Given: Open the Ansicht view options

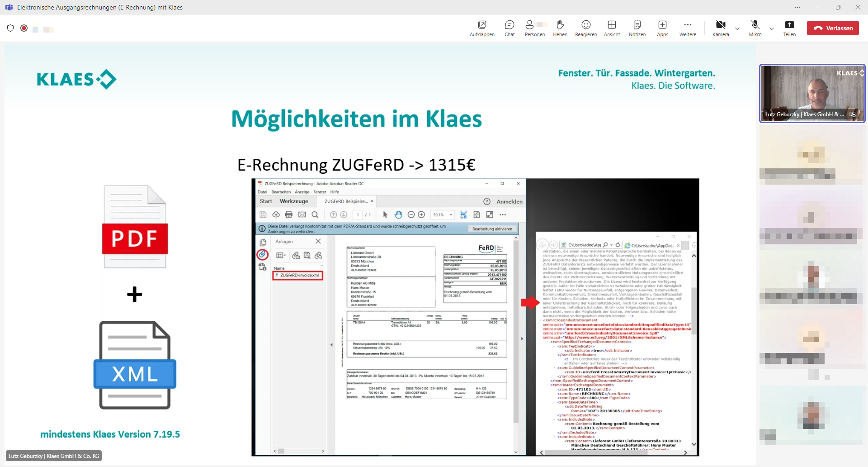Looking at the screenshot, I should pyautogui.click(x=612, y=28).
